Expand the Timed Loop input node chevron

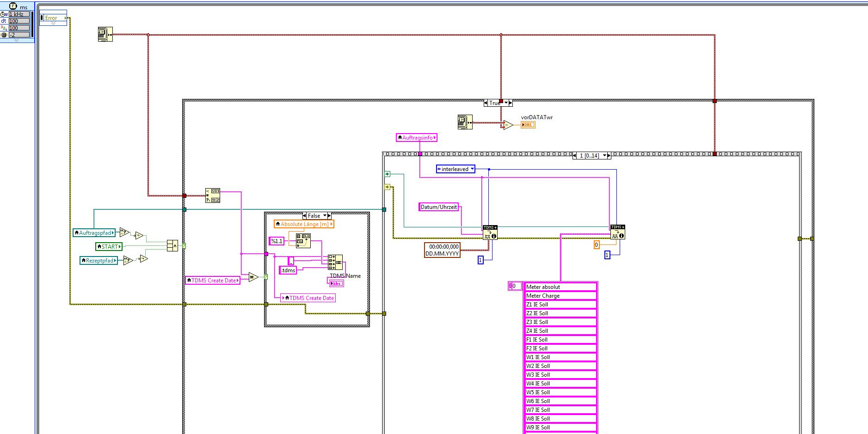coord(17,40)
